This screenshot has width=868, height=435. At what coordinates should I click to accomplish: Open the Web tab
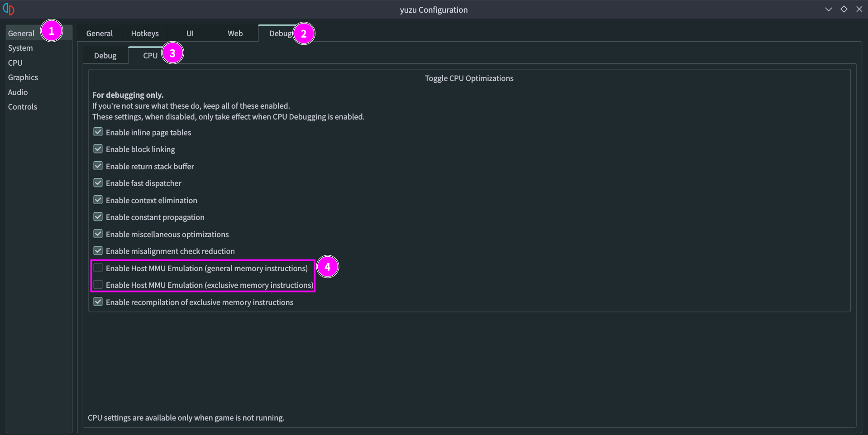pyautogui.click(x=235, y=33)
